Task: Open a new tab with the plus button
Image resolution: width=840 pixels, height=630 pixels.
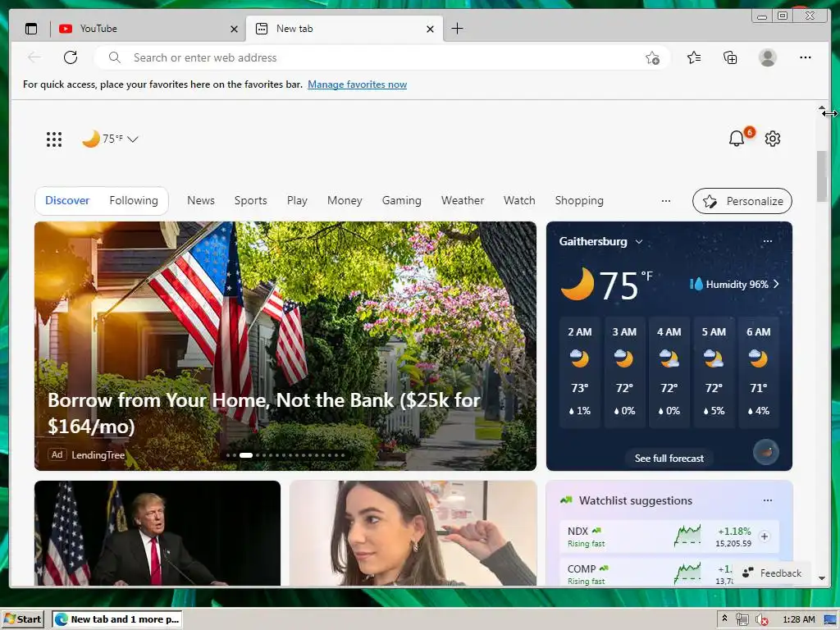Action: pos(457,29)
